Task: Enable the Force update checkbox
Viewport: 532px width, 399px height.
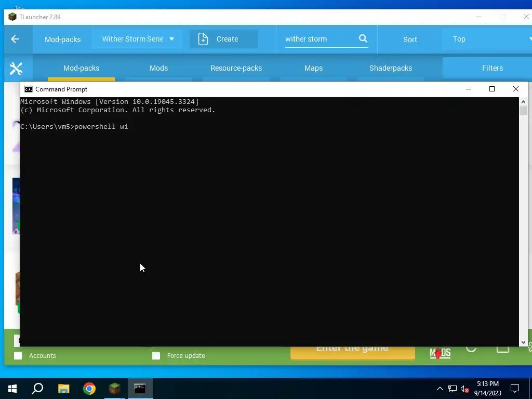Action: (x=156, y=355)
